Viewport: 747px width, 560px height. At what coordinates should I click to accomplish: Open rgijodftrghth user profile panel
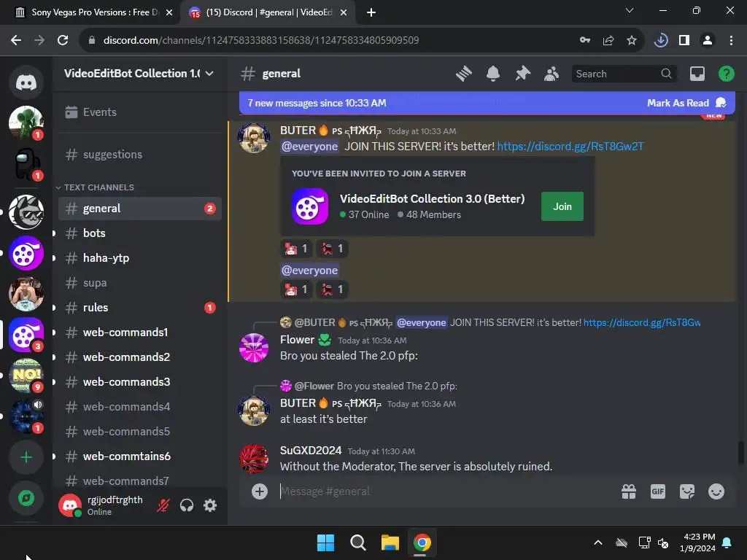pos(102,505)
